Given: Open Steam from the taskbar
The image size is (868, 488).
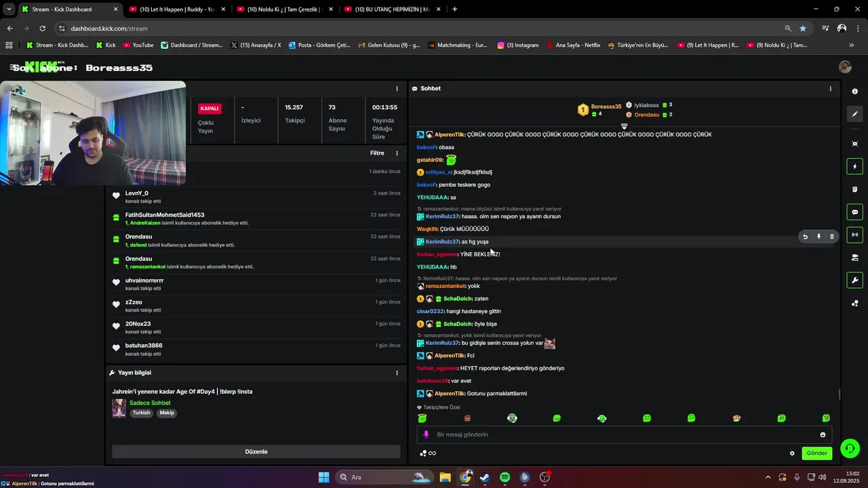Looking at the screenshot, I should [484, 477].
